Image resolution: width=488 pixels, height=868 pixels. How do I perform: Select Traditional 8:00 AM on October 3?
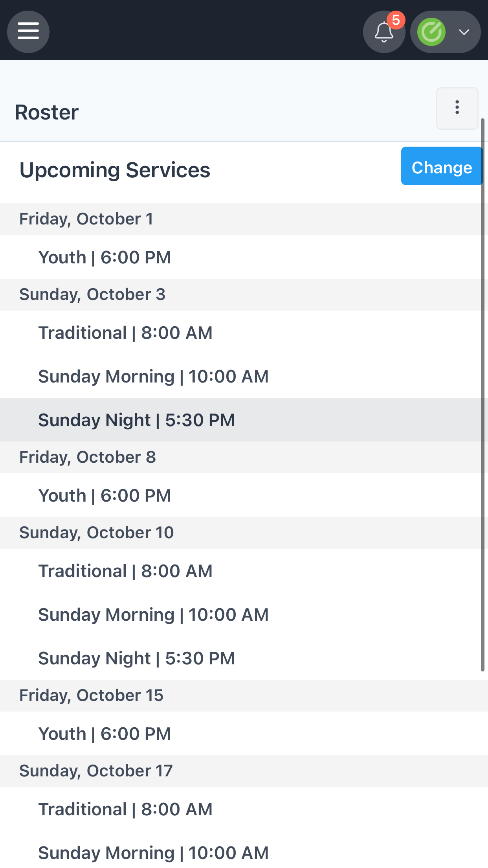point(244,333)
